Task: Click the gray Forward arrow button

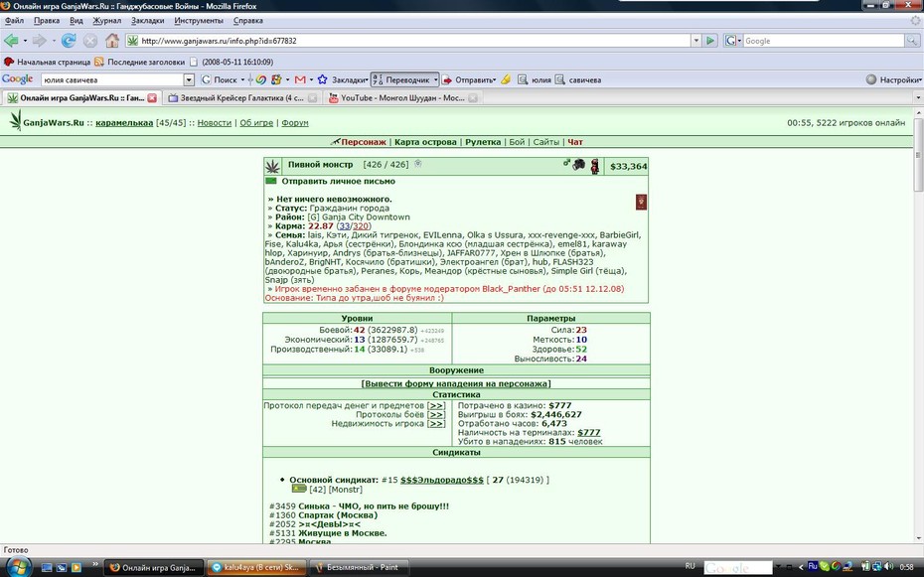Action: 39,41
